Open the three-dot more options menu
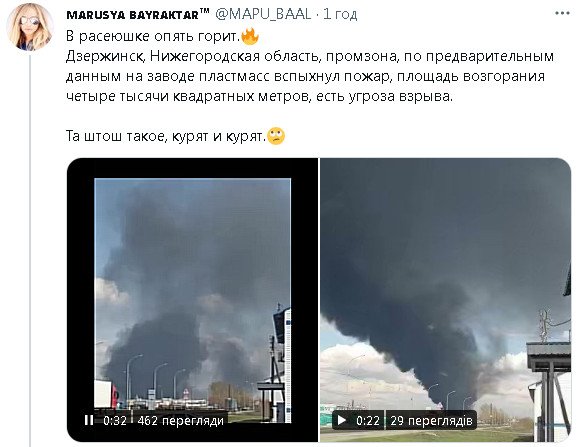 (562, 13)
